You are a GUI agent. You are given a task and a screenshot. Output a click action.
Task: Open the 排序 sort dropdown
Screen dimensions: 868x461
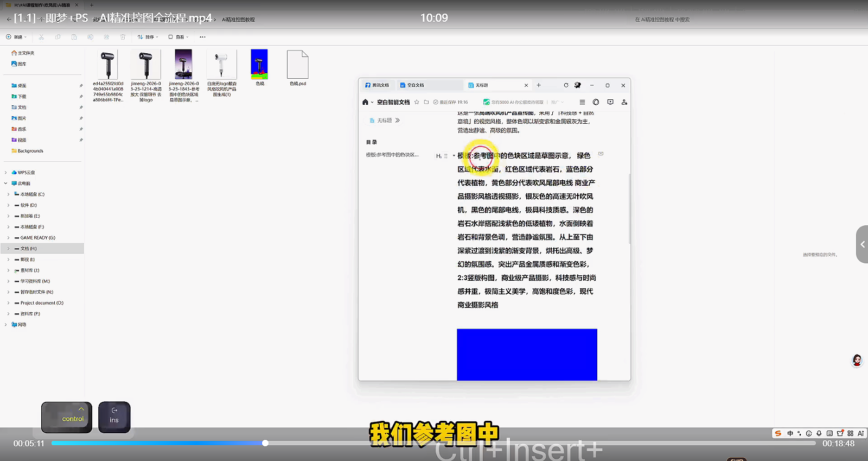148,37
